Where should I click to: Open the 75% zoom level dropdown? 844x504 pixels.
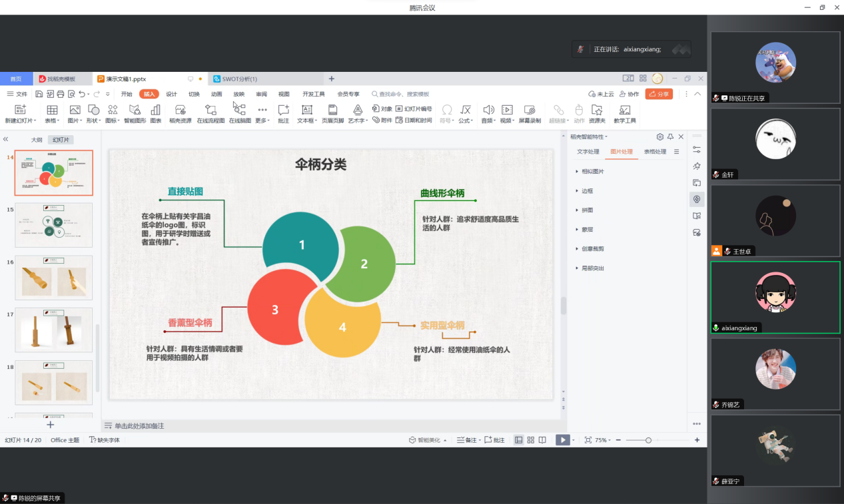point(603,440)
